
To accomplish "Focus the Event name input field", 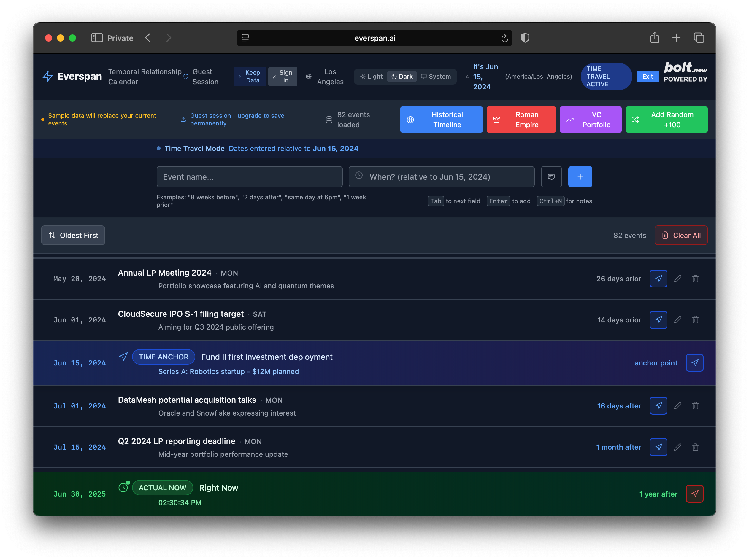I will (249, 176).
